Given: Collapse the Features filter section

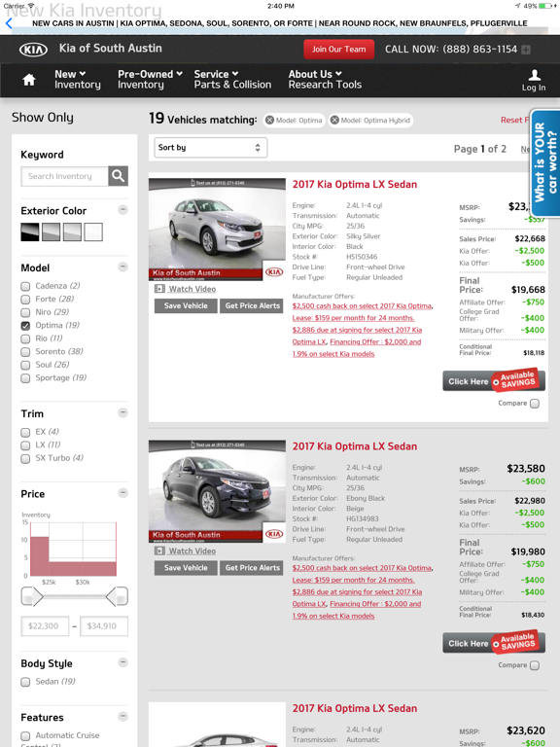Looking at the screenshot, I should (x=122, y=716).
